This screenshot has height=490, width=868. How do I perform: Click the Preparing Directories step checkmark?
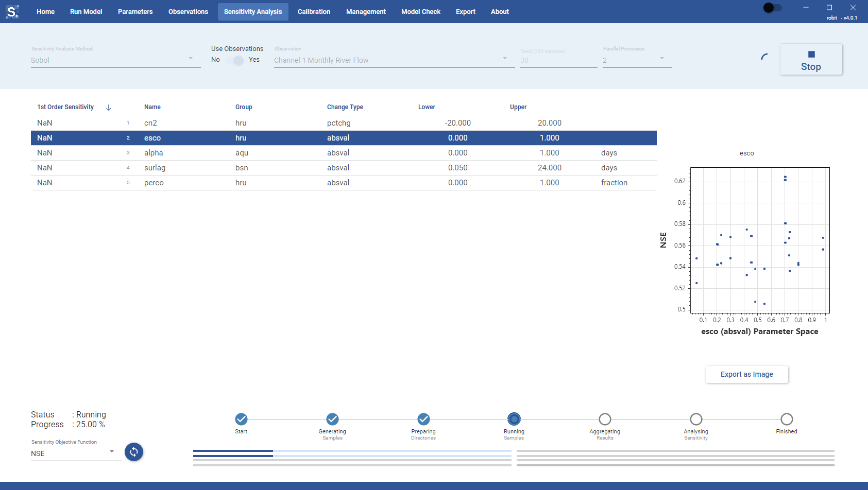click(423, 419)
